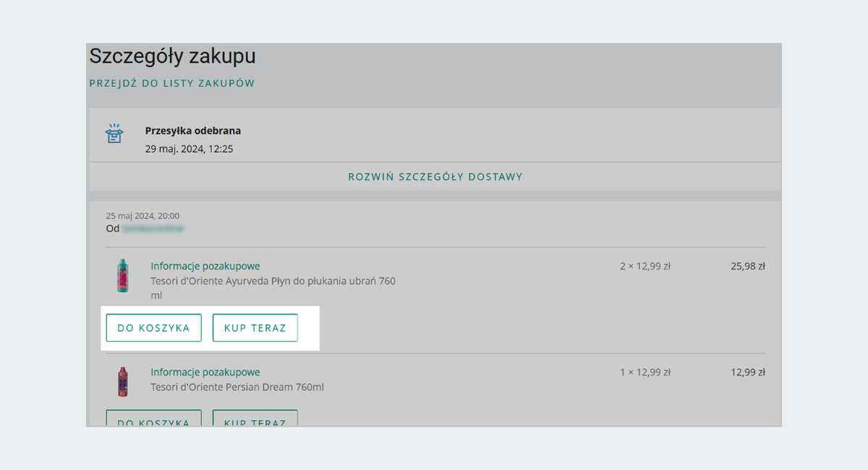
Task: Click the parcel received box icon
Action: tap(114, 134)
